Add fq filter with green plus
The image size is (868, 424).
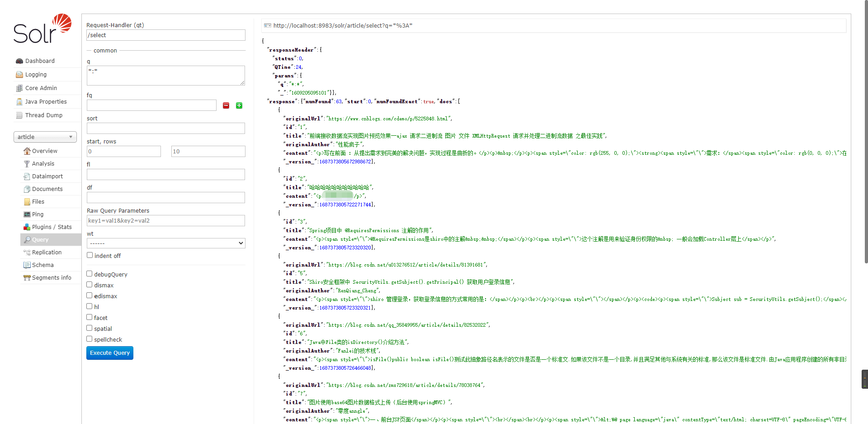239,105
